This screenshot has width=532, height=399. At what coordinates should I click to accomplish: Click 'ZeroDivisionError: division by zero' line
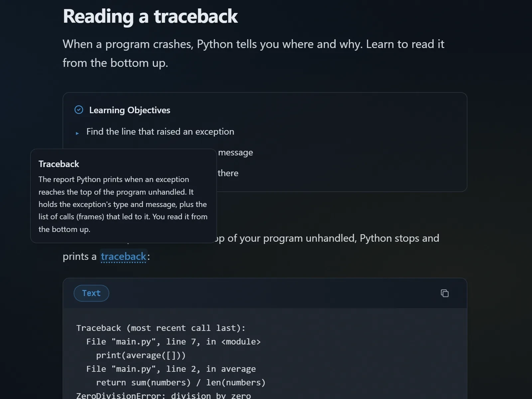(164, 395)
